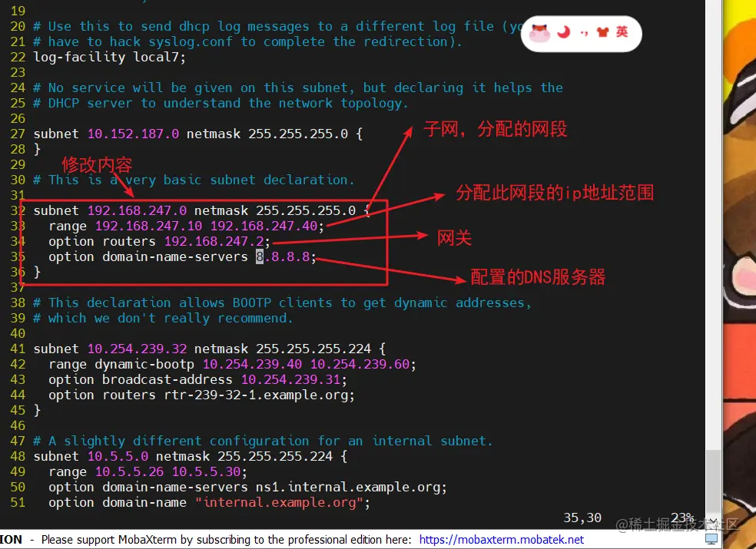Open the IME skin shirt icon
Screen dimensions: 756x549
pos(602,32)
